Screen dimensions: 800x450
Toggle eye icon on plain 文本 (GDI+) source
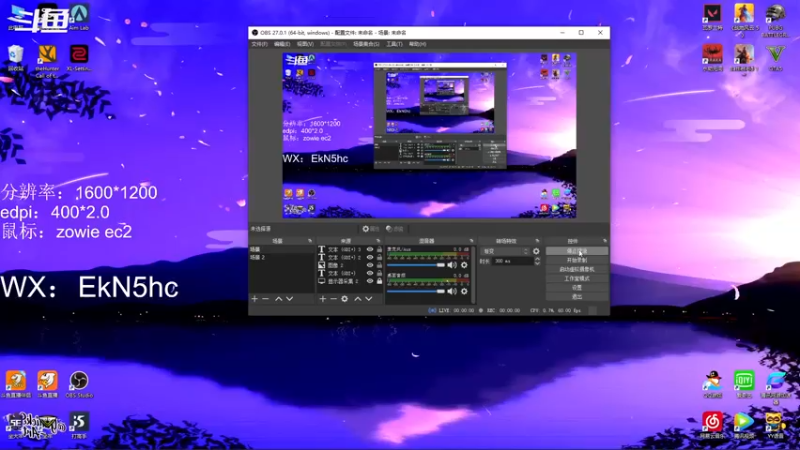pyautogui.click(x=370, y=273)
